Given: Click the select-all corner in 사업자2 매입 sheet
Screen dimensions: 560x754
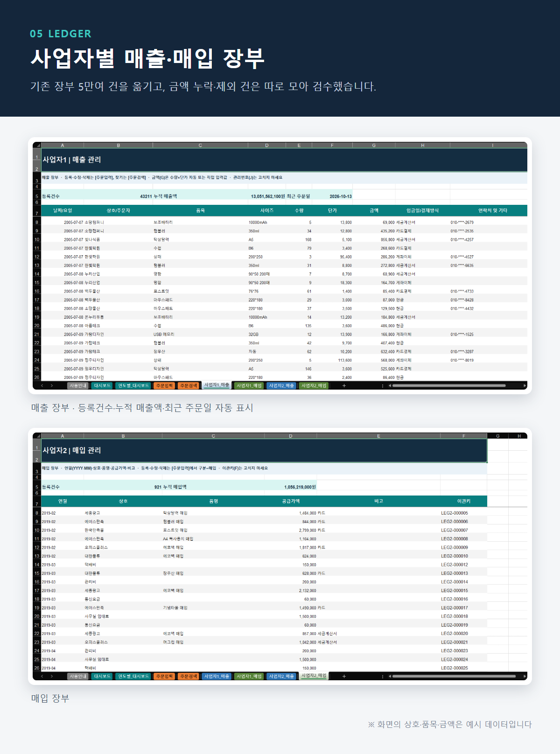Looking at the screenshot, I should (x=37, y=436).
